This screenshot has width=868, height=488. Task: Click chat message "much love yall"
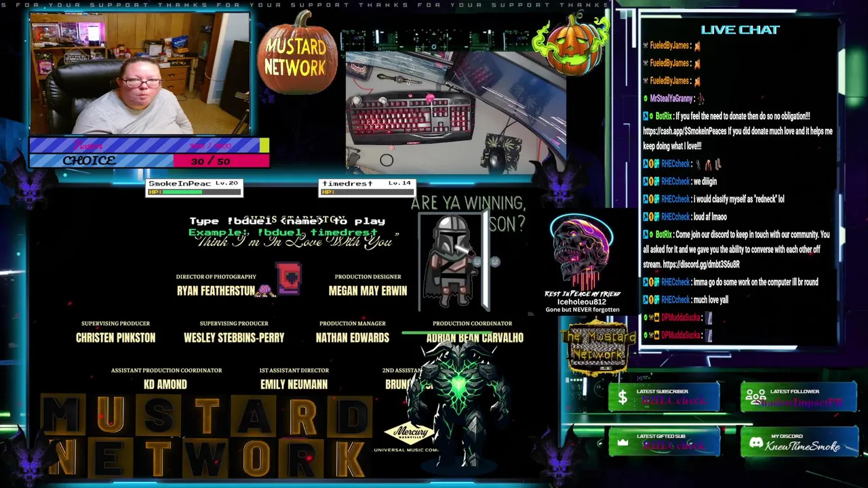[711, 300]
